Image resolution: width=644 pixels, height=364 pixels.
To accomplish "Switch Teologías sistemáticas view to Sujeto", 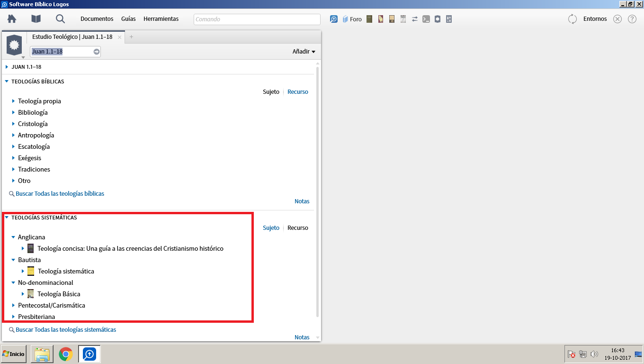I will pos(271,228).
